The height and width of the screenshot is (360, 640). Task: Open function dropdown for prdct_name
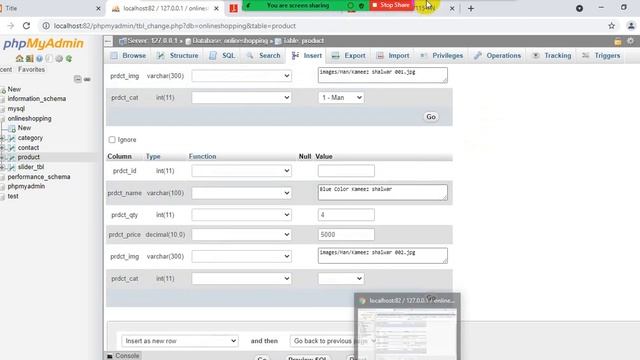pos(241,193)
